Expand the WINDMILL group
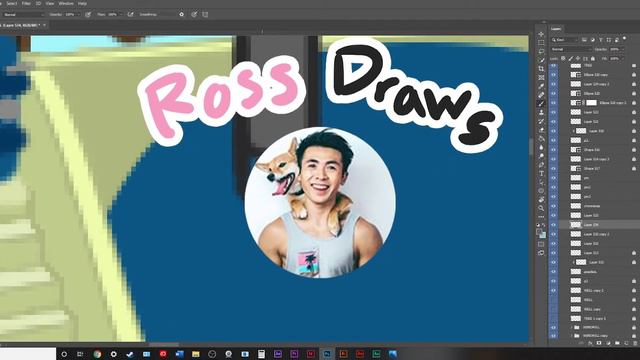Image resolution: width=640 pixels, height=360 pixels. (571, 327)
